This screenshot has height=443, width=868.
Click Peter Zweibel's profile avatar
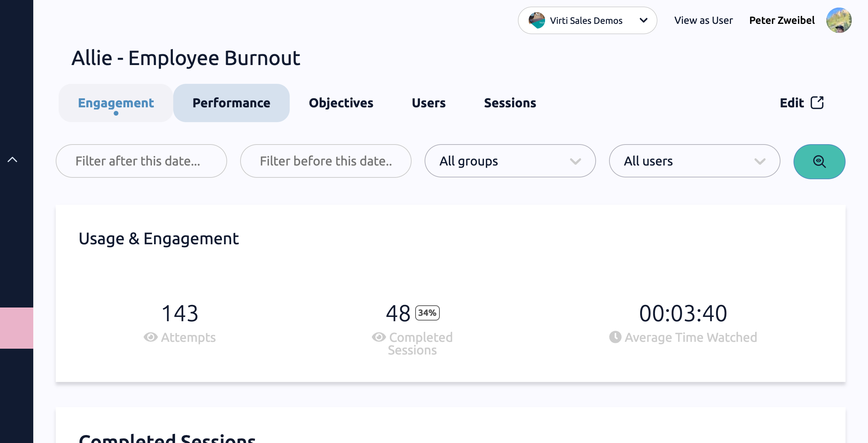(x=839, y=20)
